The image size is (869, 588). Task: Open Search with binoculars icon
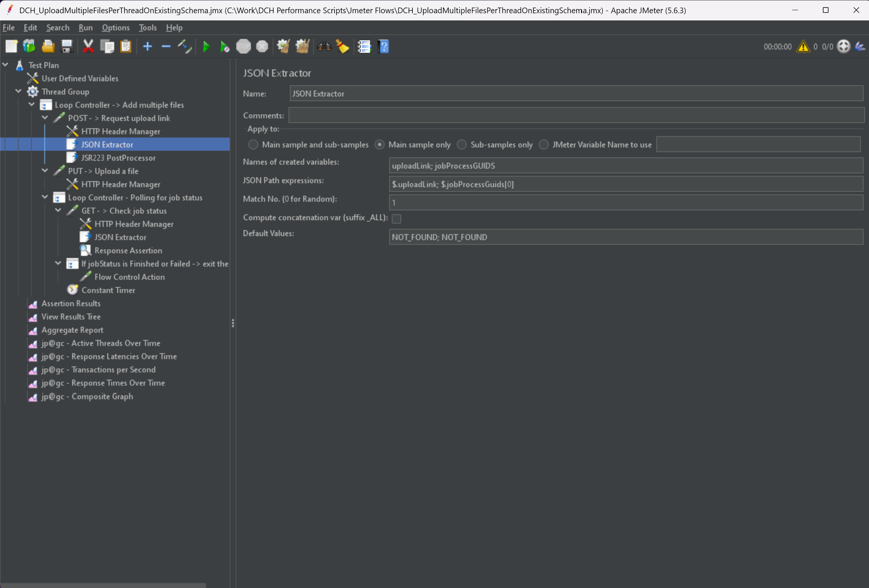coord(324,47)
